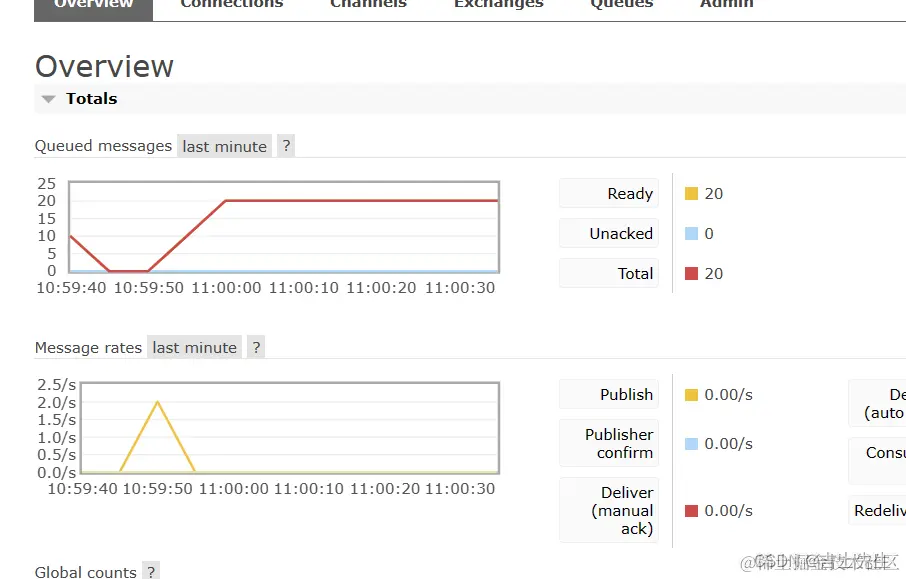Toggle the Ready legend label

609,194
